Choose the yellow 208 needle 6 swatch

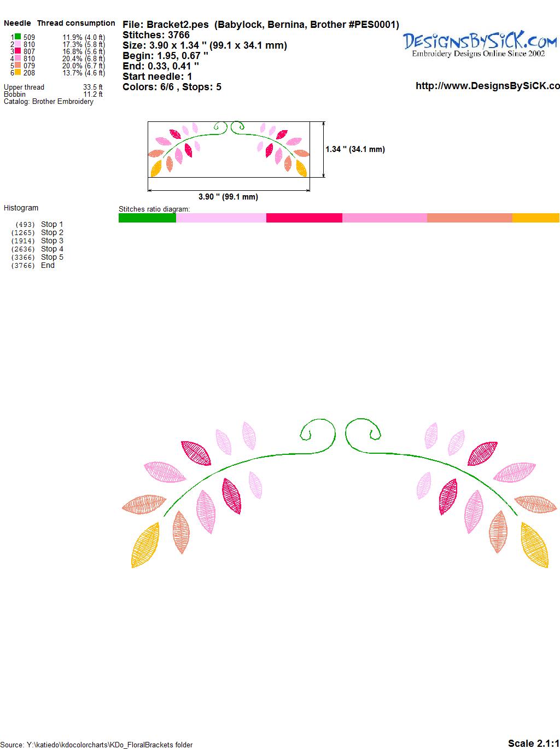point(17,73)
